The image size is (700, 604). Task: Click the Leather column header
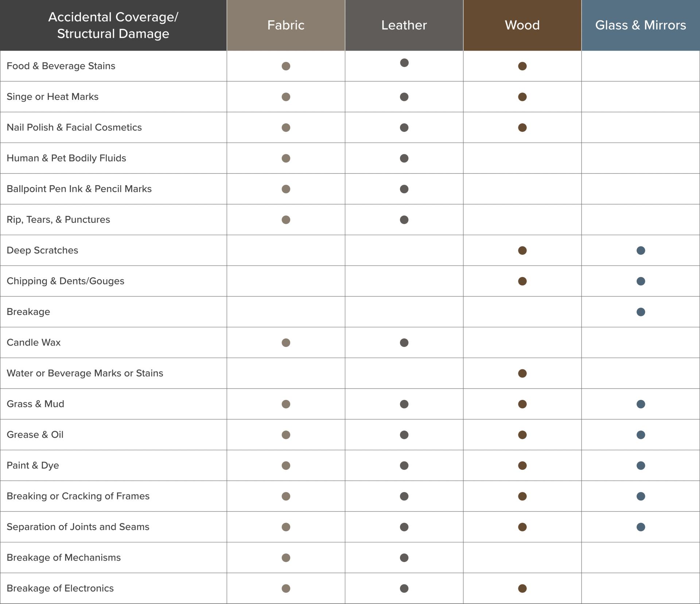click(x=404, y=25)
